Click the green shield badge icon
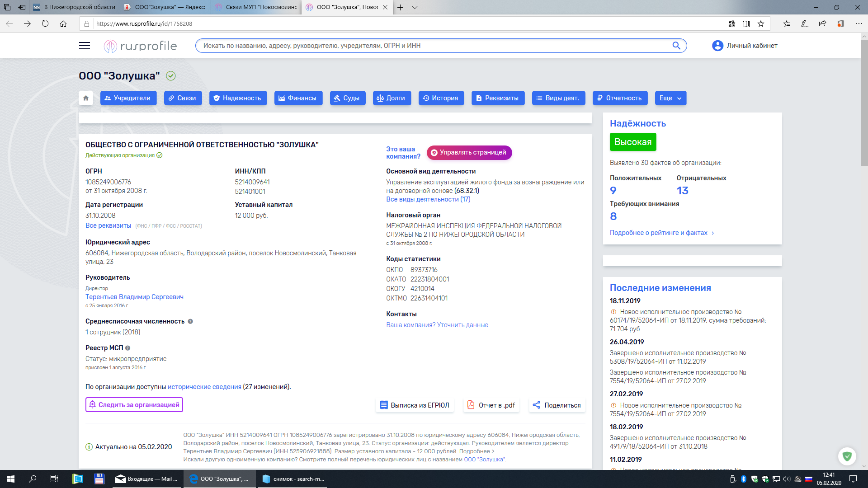 point(847,456)
